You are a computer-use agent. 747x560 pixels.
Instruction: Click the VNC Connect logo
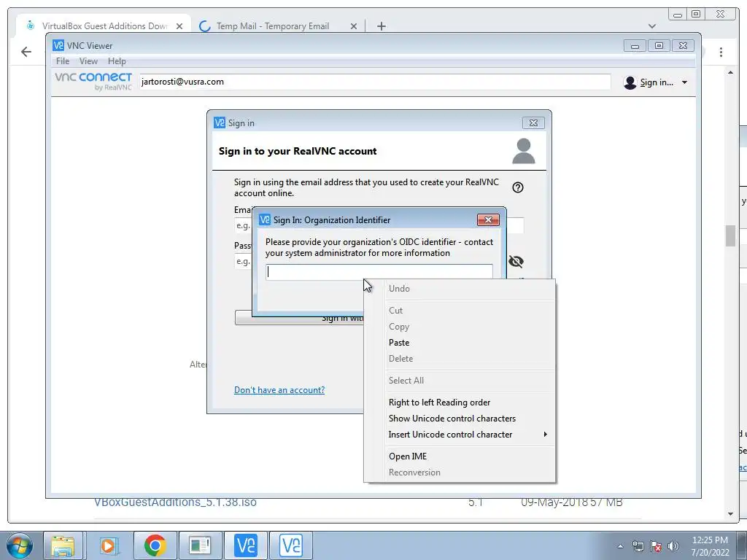pos(93,81)
